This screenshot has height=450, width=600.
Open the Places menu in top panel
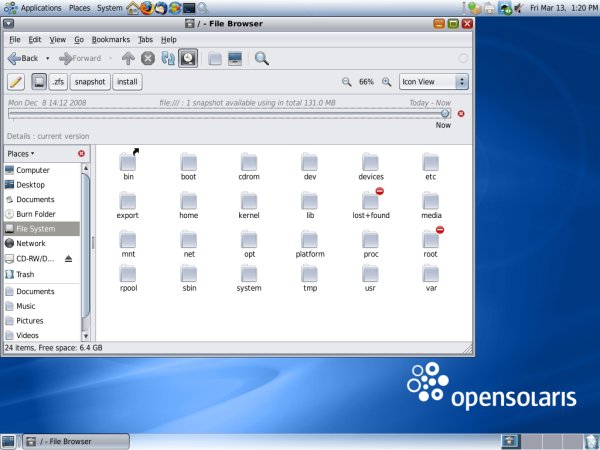click(x=79, y=8)
